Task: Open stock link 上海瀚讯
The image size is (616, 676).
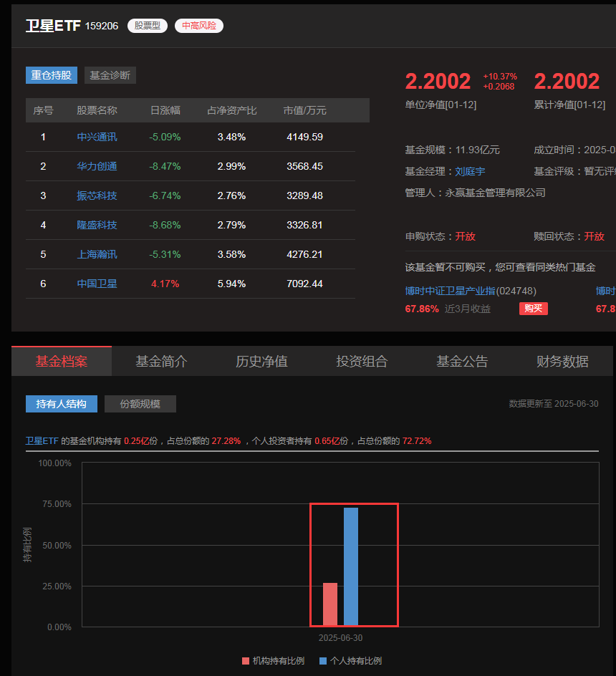Action: 97,254
